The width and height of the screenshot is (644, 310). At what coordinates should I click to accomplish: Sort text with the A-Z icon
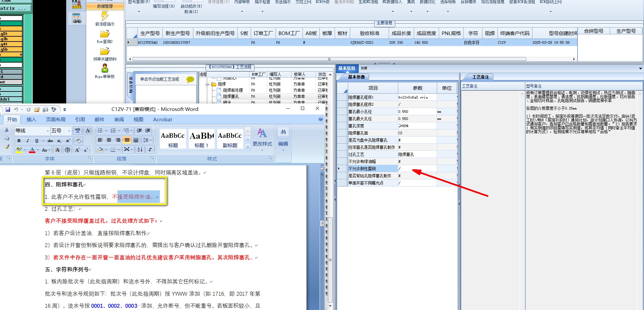point(140,149)
